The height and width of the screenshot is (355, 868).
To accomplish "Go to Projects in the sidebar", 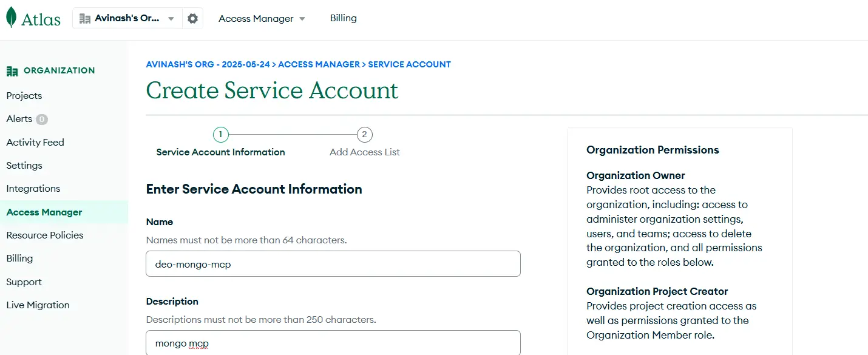I will point(24,96).
